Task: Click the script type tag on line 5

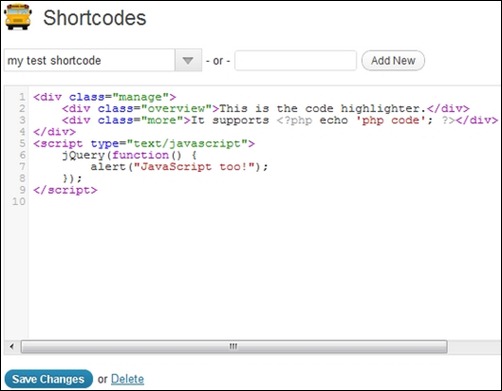Action: tap(144, 143)
